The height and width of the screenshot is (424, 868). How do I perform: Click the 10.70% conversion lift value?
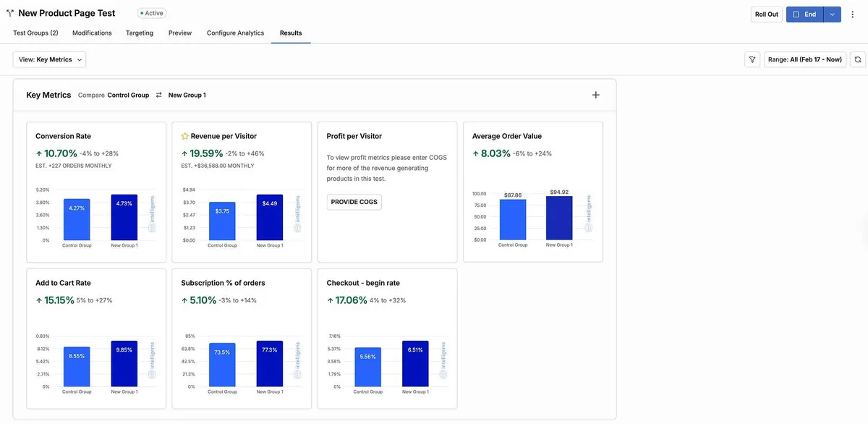(x=61, y=153)
